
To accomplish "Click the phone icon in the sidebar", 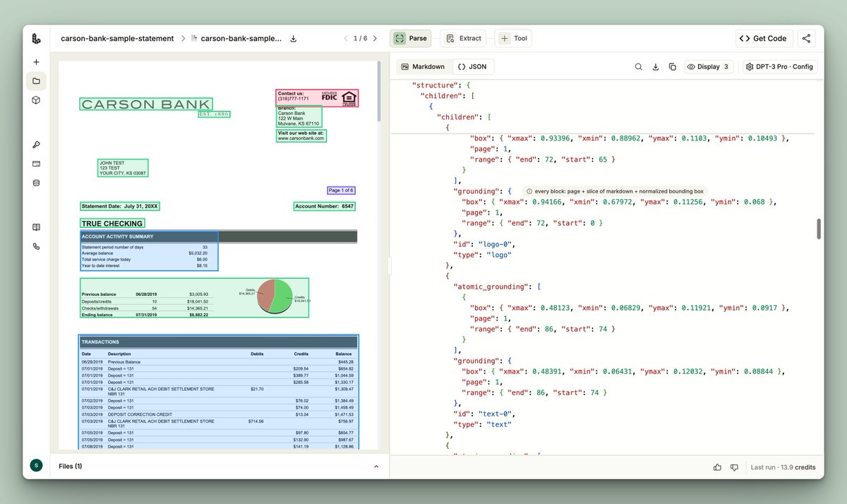I will pos(36,246).
